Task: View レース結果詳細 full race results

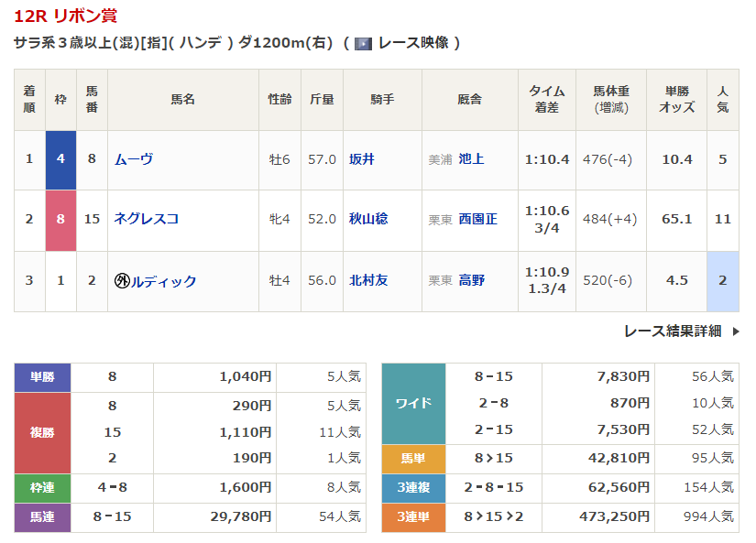Action: 672,331
